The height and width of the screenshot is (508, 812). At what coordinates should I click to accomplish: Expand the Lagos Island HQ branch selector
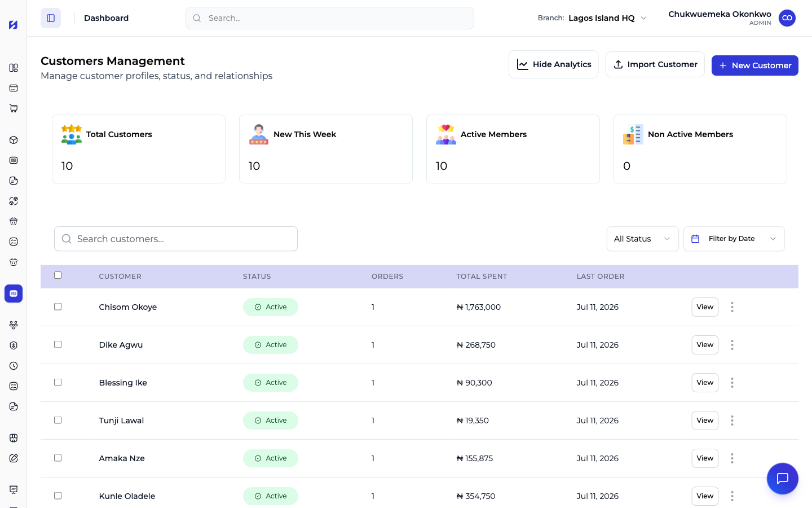point(607,18)
